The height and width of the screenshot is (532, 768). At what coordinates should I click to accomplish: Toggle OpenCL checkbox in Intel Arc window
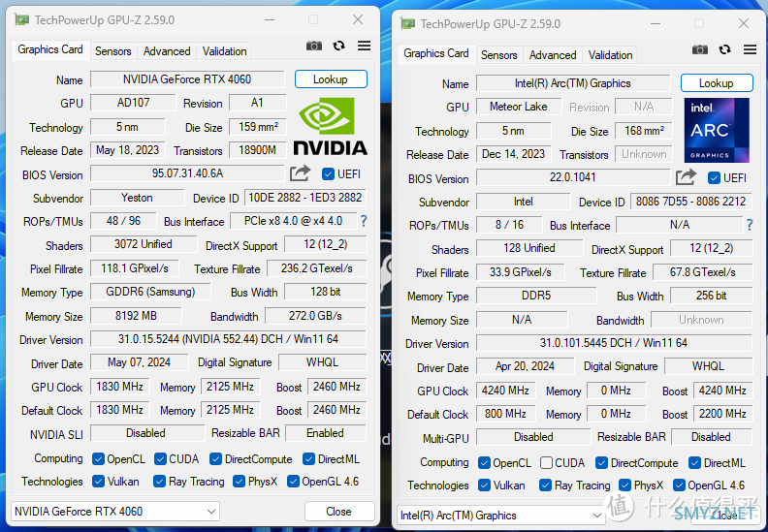click(x=485, y=463)
